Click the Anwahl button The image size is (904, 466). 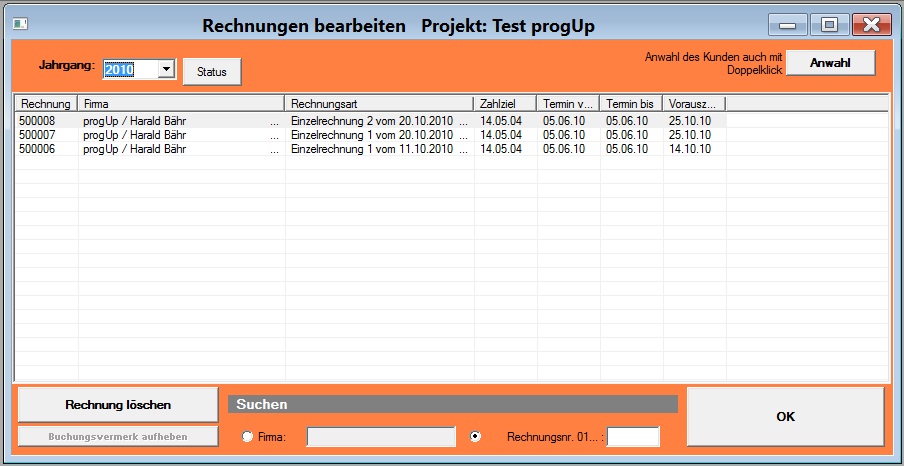coord(830,63)
